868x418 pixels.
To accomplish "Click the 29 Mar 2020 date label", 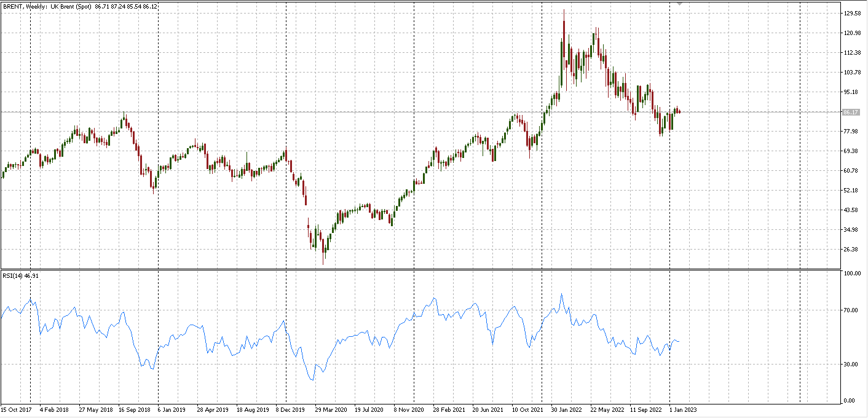I will point(331,409).
